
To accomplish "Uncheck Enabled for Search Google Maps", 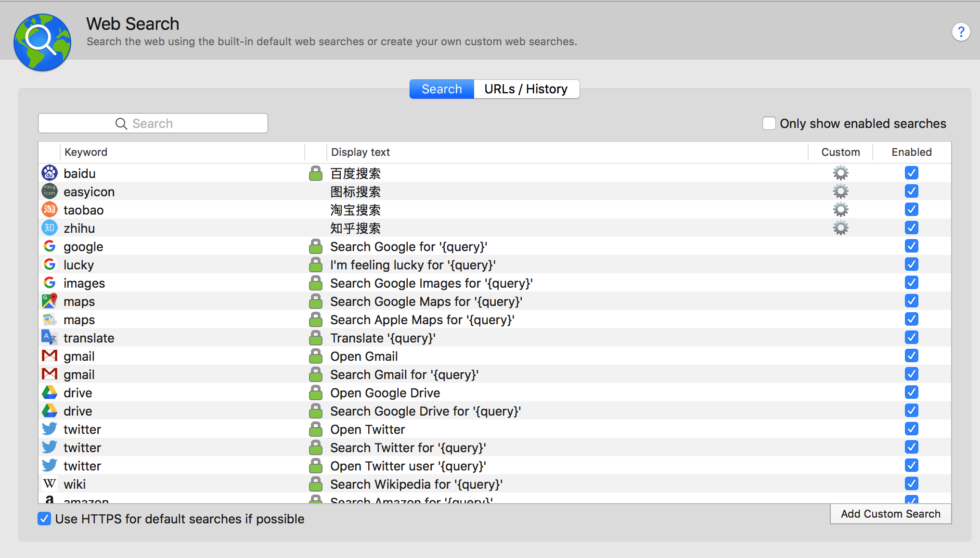I will coord(912,301).
